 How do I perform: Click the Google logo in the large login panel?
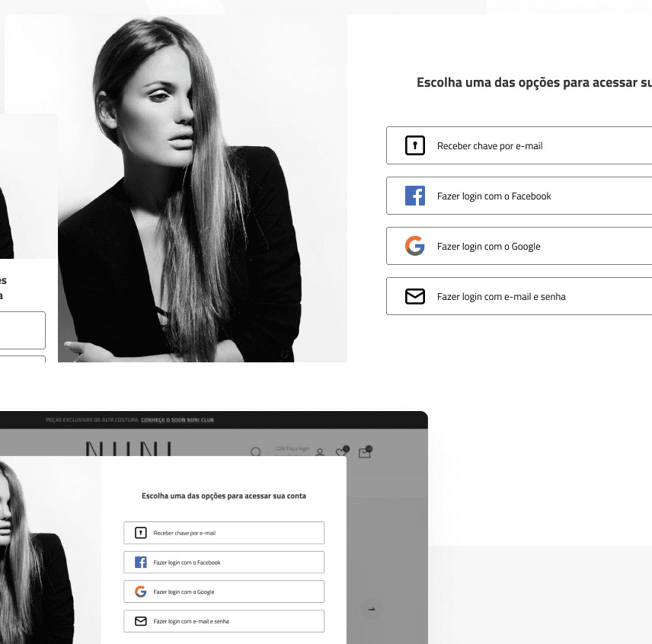[414, 246]
